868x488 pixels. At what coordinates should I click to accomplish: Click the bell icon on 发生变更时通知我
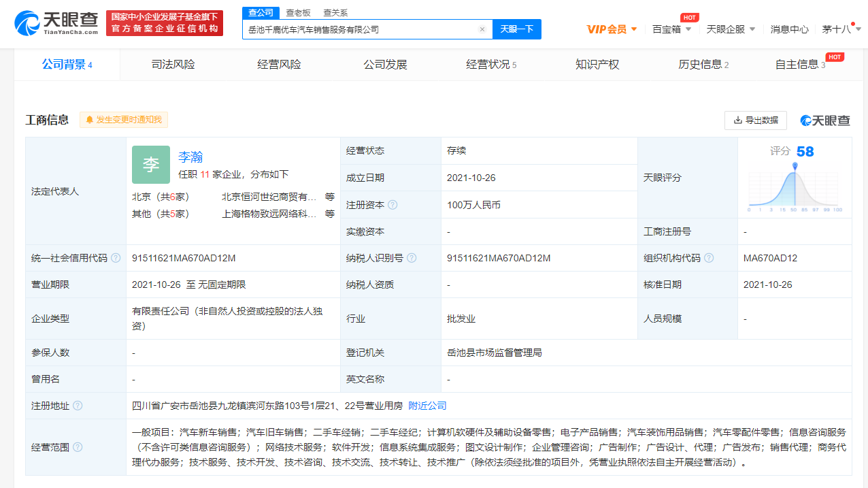pos(89,119)
